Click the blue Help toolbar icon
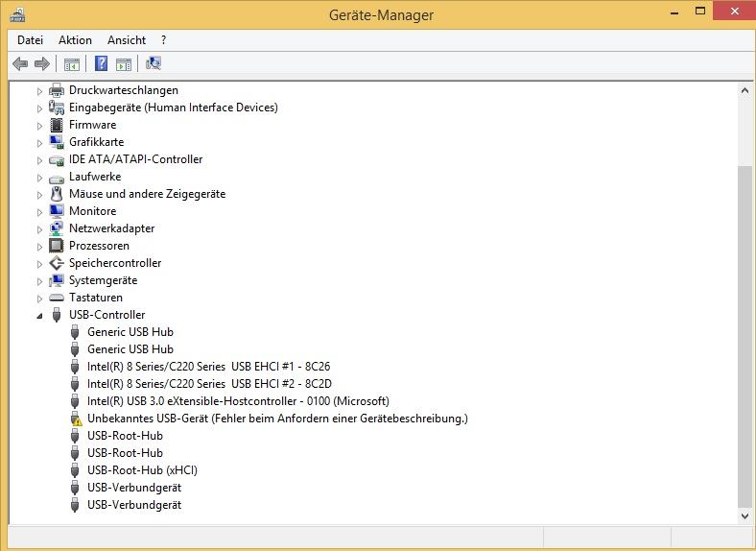The image size is (756, 551). click(x=100, y=64)
